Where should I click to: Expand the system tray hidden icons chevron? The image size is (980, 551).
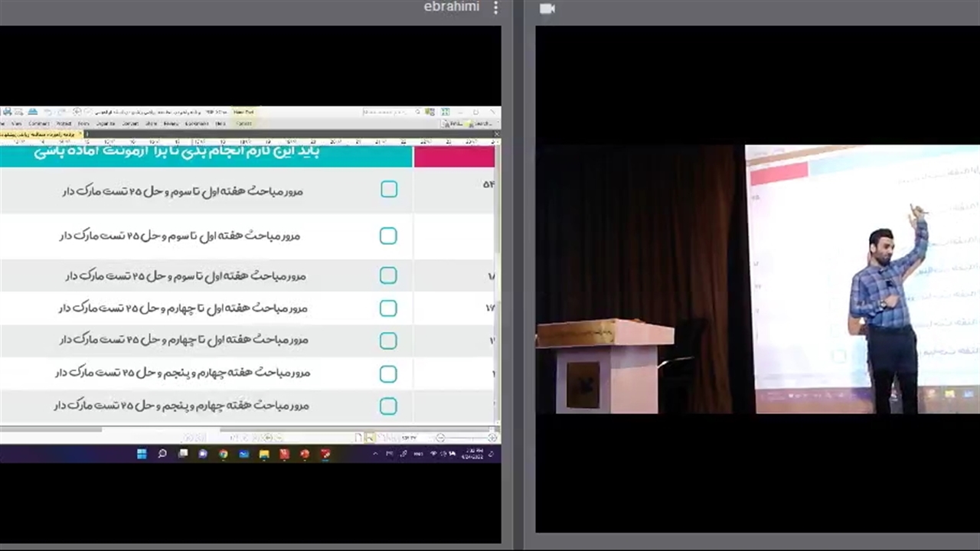click(x=375, y=454)
